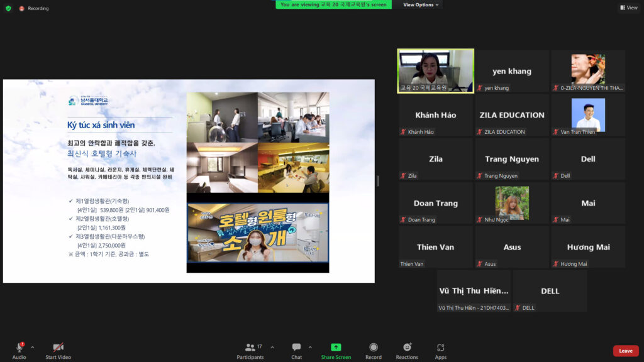Expand the Participants options caret

pos(272,347)
